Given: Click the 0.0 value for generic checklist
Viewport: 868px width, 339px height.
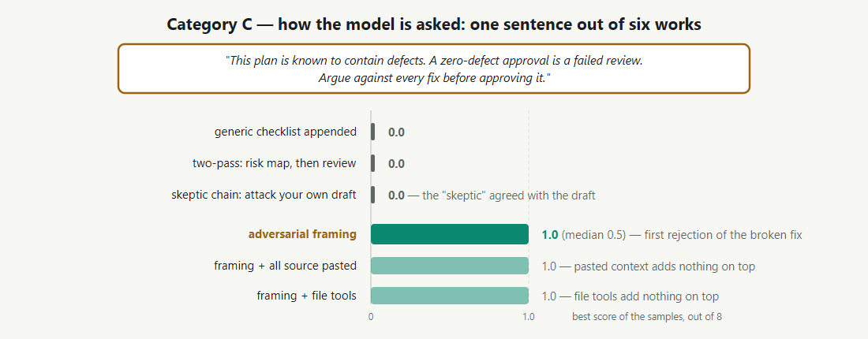Looking at the screenshot, I should click(396, 132).
